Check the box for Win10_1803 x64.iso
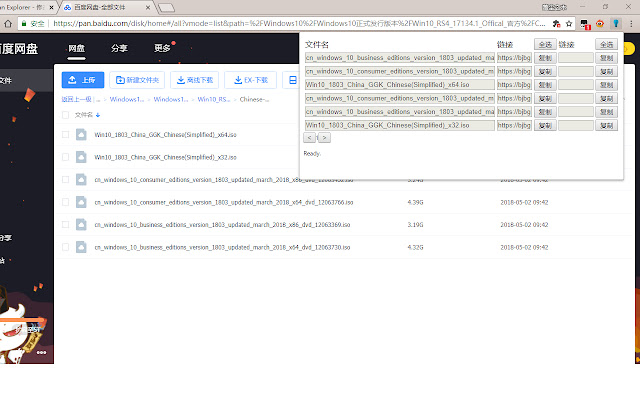Image resolution: width=640 pixels, height=400 pixels. pyautogui.click(x=65, y=134)
